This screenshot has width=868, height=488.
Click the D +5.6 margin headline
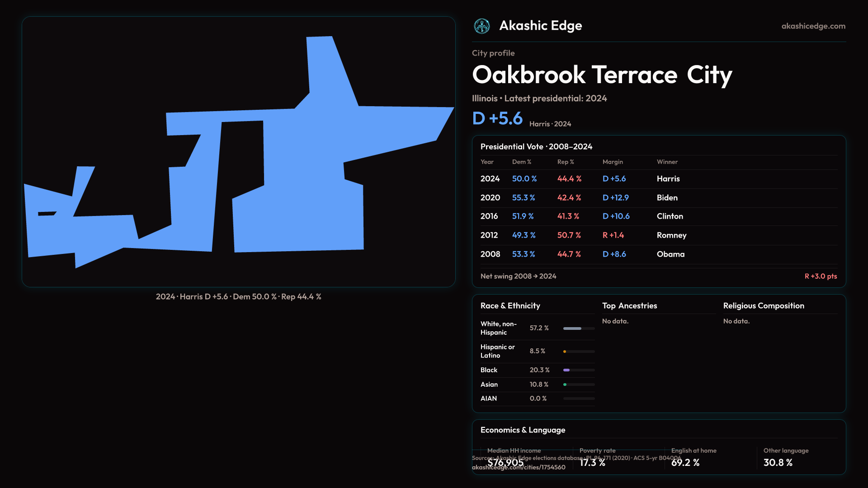coord(497,119)
